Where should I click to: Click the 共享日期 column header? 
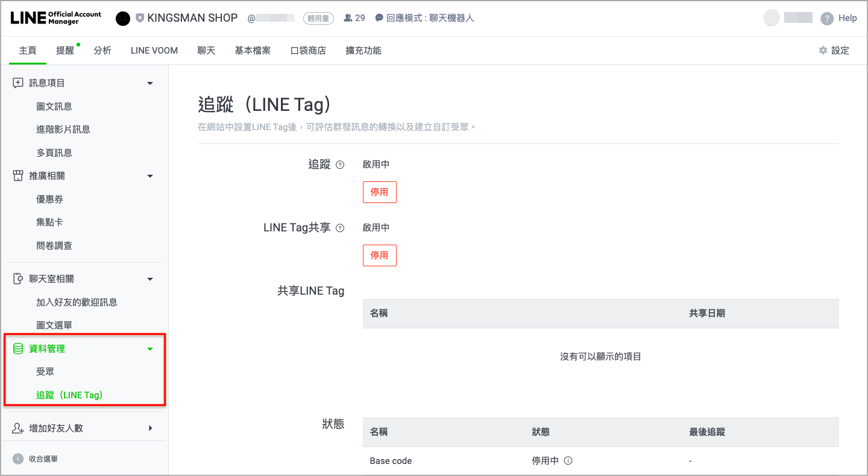(707, 313)
